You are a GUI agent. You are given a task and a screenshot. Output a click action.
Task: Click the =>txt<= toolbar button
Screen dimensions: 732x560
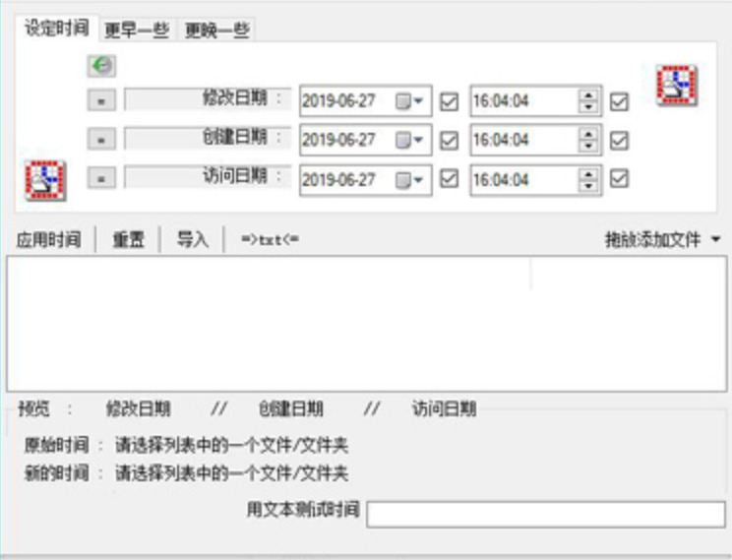(x=270, y=240)
